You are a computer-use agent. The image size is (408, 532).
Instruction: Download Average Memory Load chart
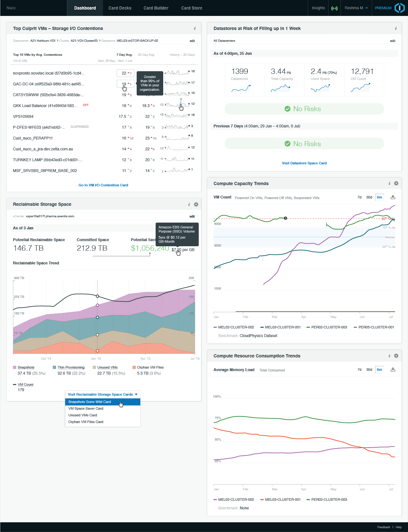point(393,370)
